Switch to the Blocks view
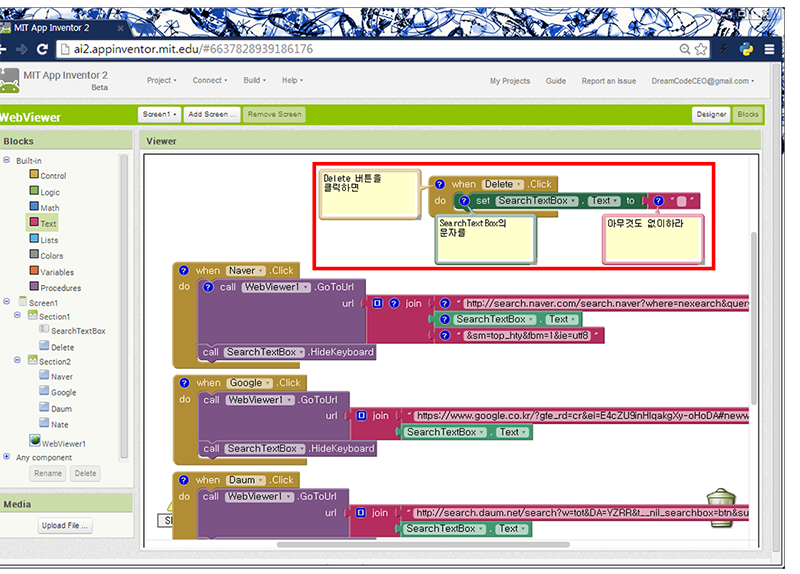This screenshot has width=800, height=574. 747,114
